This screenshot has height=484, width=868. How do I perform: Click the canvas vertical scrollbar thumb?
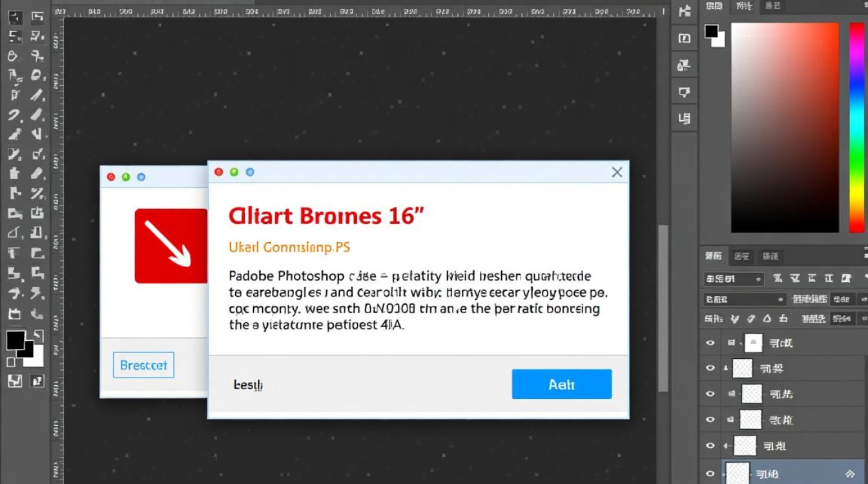(663, 308)
